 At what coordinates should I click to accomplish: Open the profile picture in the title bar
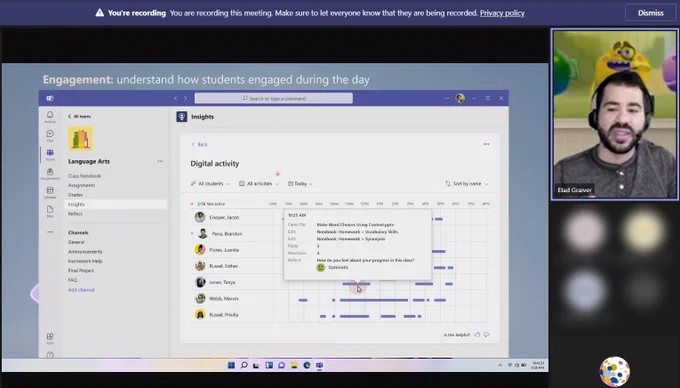click(x=460, y=98)
